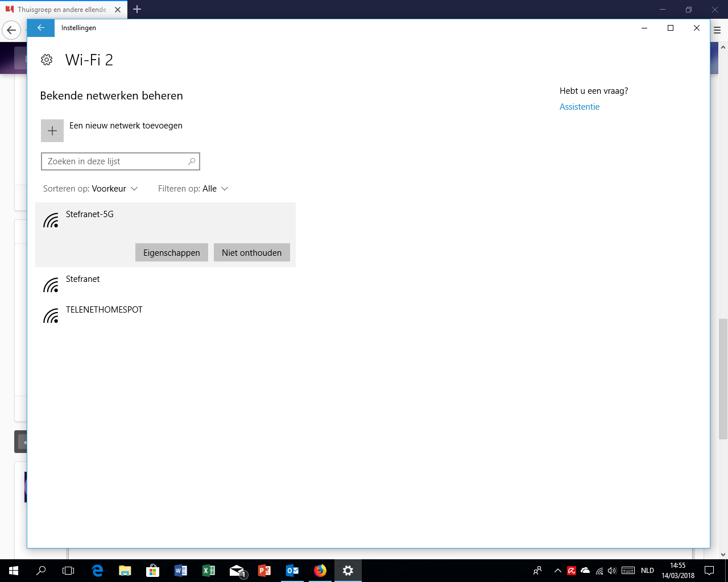Screen dimensions: 728x582
Task: Click Niet onthouden for Stefranet-5G
Action: [252, 253]
